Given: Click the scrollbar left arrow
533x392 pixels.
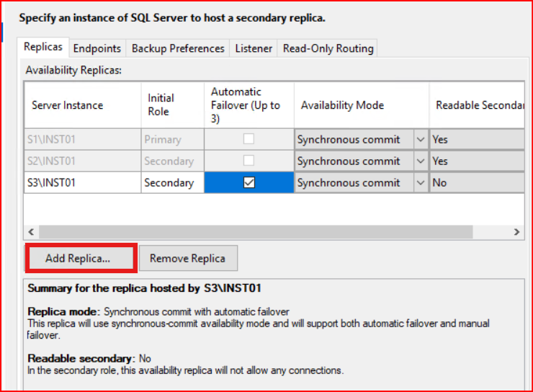Looking at the screenshot, I should (31, 232).
